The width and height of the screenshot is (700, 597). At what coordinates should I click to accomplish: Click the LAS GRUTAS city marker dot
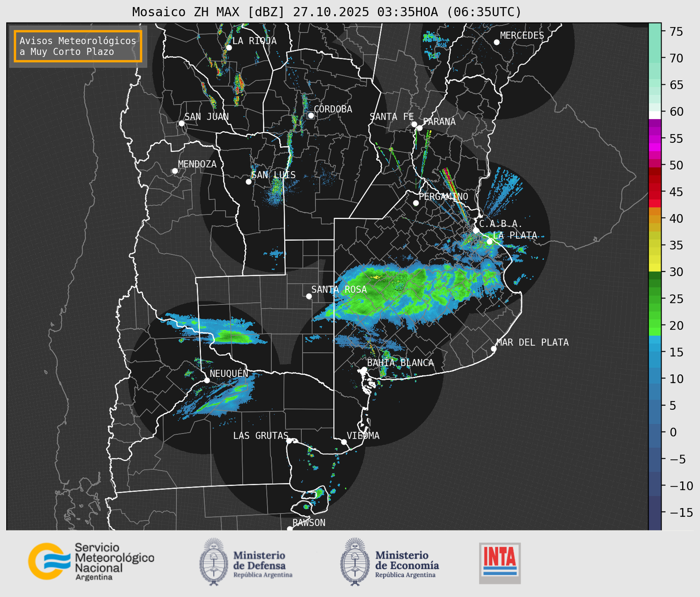289,441
